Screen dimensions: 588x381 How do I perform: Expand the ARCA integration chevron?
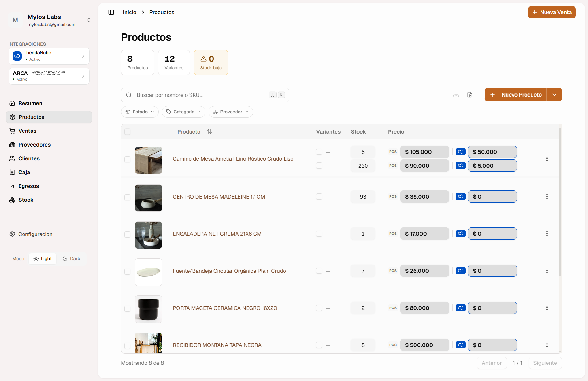pos(83,76)
